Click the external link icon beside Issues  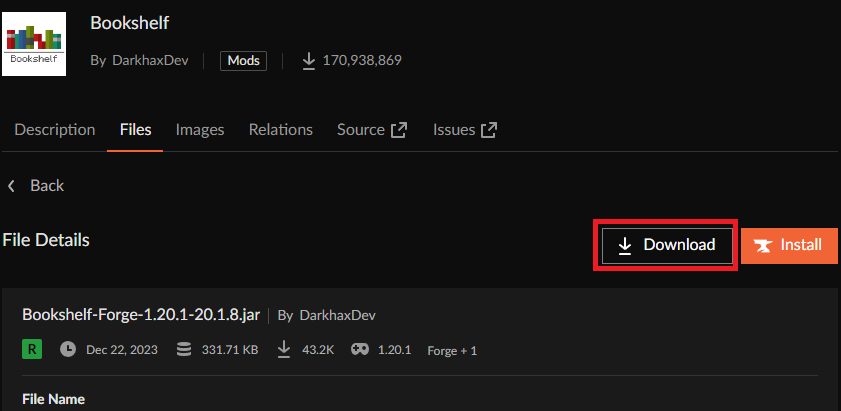click(489, 130)
